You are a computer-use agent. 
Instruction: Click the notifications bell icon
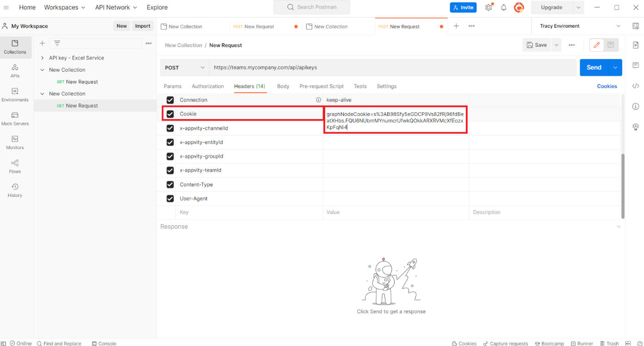[503, 7]
